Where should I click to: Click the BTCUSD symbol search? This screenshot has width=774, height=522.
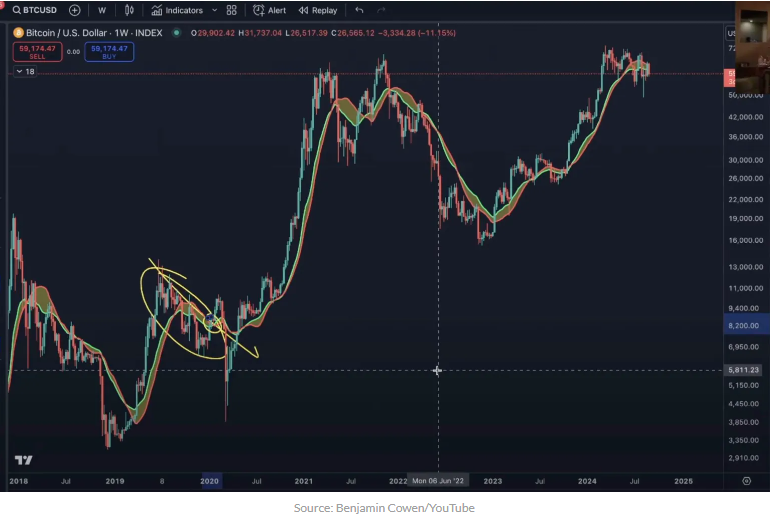coord(32,10)
